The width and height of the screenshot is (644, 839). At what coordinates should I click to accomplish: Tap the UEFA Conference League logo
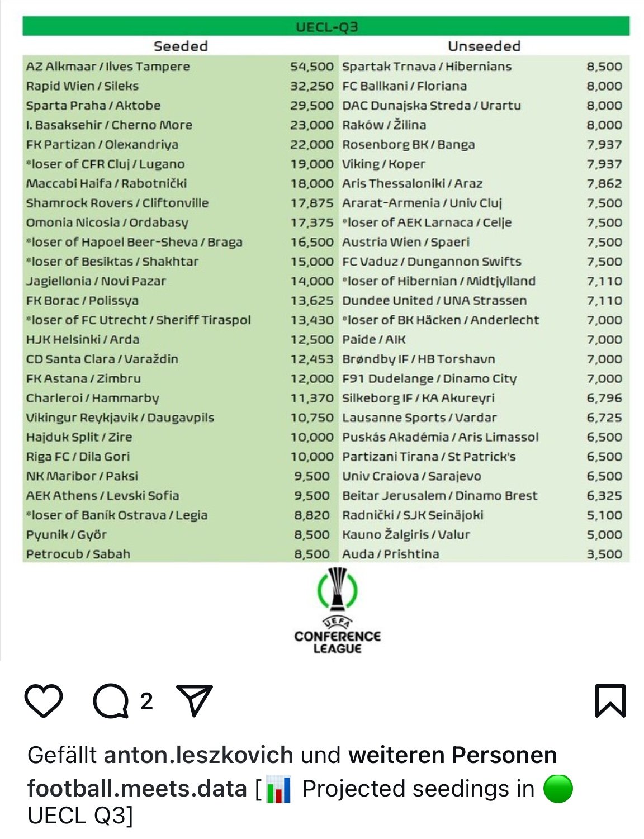click(337, 610)
